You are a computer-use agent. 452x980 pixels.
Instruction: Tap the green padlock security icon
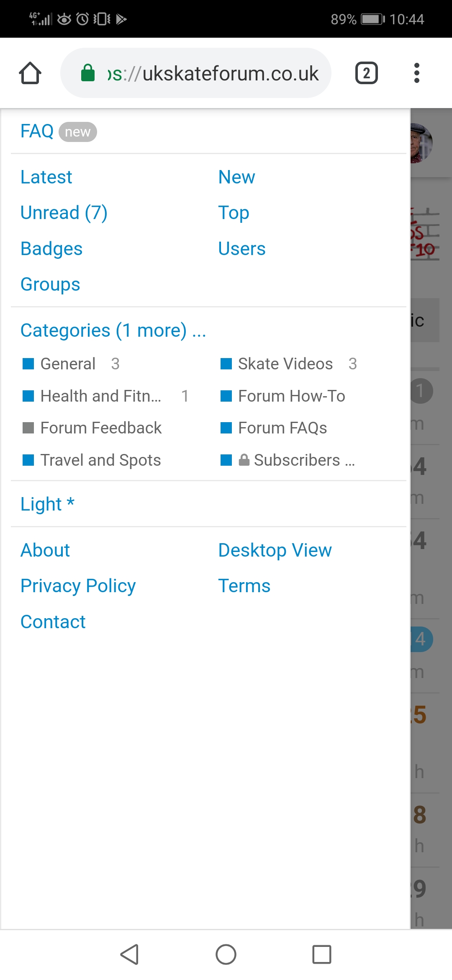pos(88,73)
